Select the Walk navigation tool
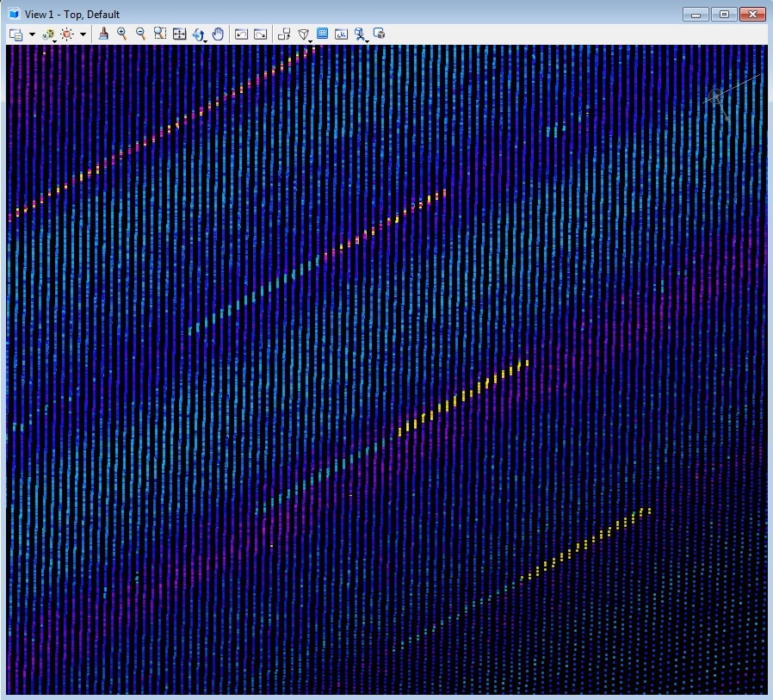The height and width of the screenshot is (700, 773). (360, 34)
